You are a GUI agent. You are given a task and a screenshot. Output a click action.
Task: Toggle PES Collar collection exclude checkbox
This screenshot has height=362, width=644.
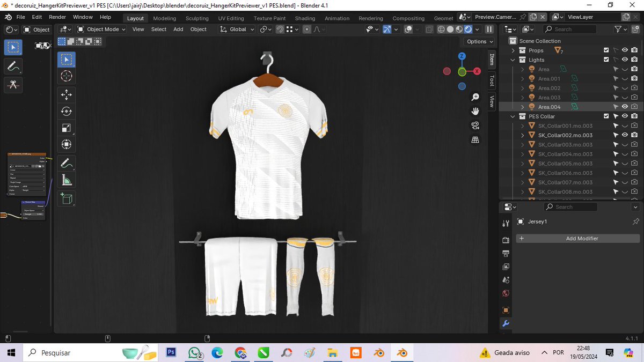coord(606,116)
